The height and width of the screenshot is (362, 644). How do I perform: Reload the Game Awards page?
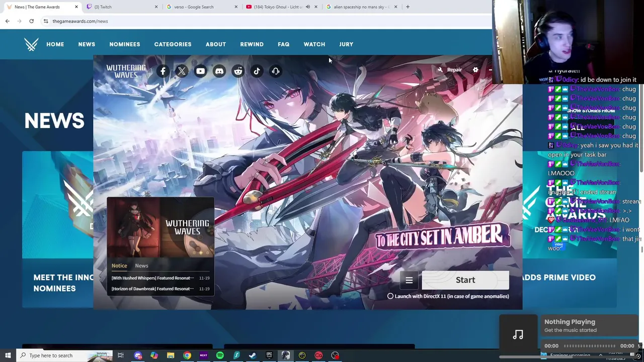click(x=31, y=21)
